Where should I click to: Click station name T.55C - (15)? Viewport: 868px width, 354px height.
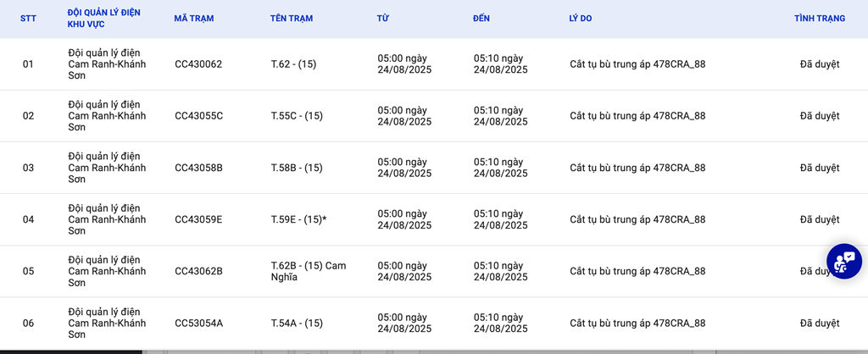point(297,116)
